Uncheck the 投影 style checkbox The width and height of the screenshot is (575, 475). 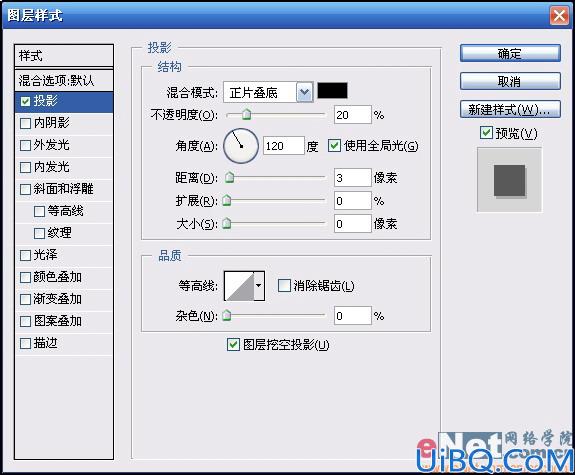[25, 102]
